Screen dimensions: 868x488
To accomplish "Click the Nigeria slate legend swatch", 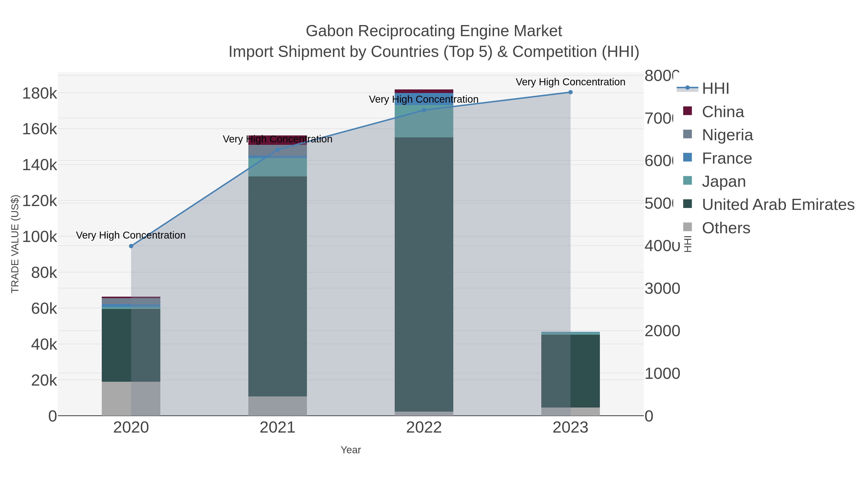I will (x=687, y=134).
